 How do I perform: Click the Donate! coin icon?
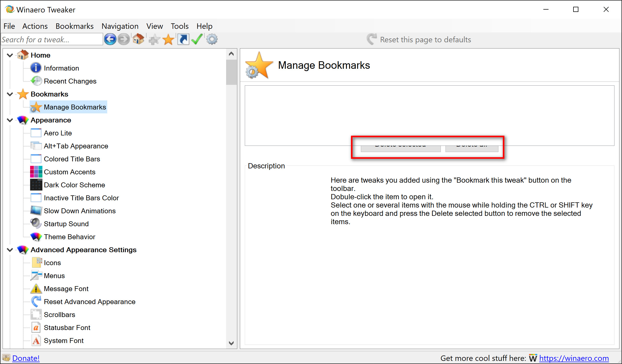[x=6, y=358]
